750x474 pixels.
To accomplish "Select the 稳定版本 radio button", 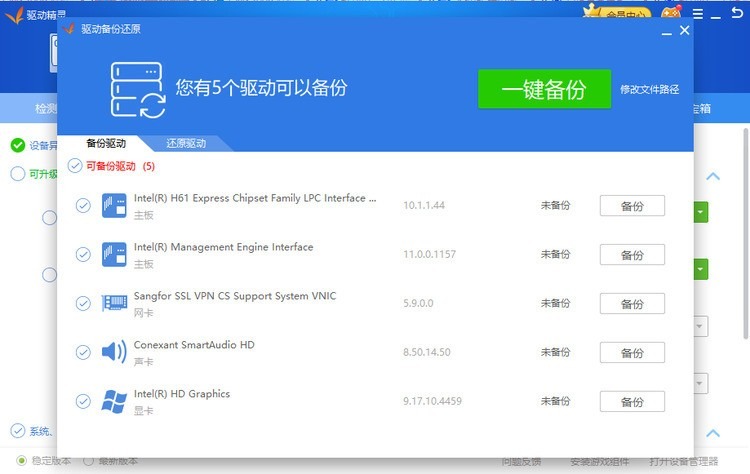I will pos(21,461).
